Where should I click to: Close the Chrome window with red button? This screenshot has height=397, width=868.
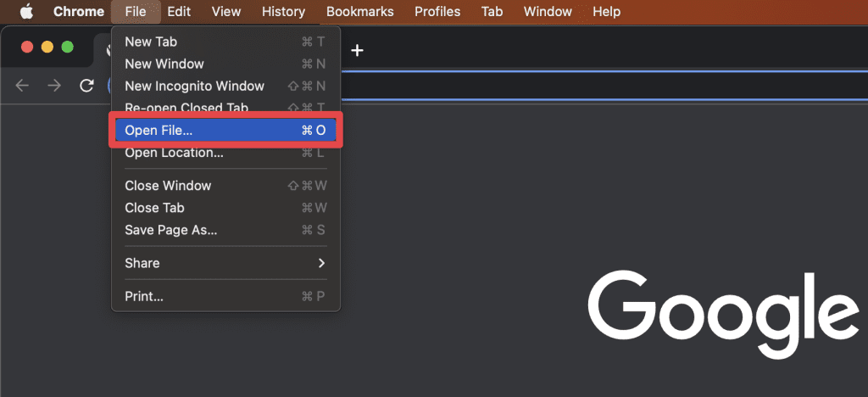[27, 47]
